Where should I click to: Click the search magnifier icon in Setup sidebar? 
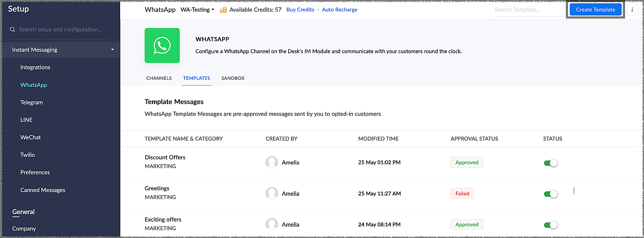(x=13, y=30)
